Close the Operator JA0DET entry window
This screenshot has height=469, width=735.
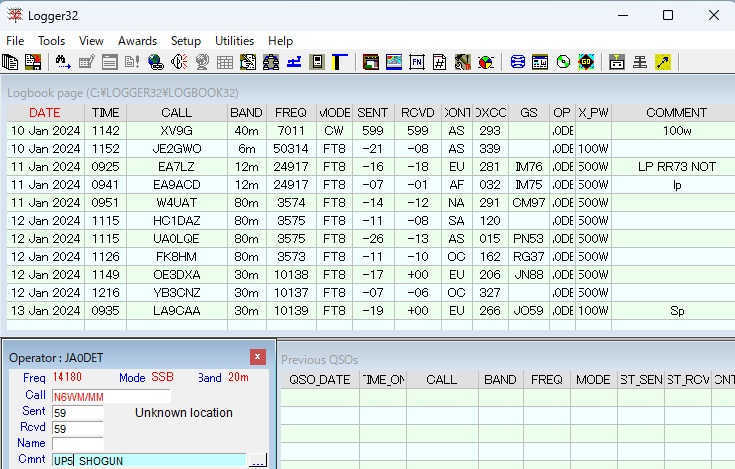(257, 357)
